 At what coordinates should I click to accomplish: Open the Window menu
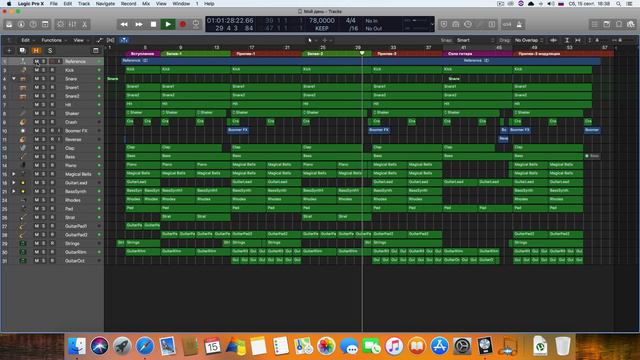(x=181, y=4)
